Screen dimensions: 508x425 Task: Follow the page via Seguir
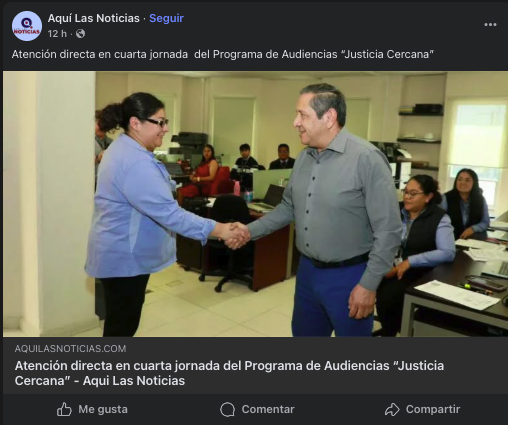166,18
